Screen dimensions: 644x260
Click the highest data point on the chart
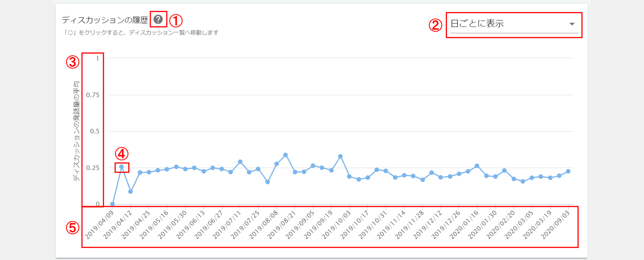(285, 155)
